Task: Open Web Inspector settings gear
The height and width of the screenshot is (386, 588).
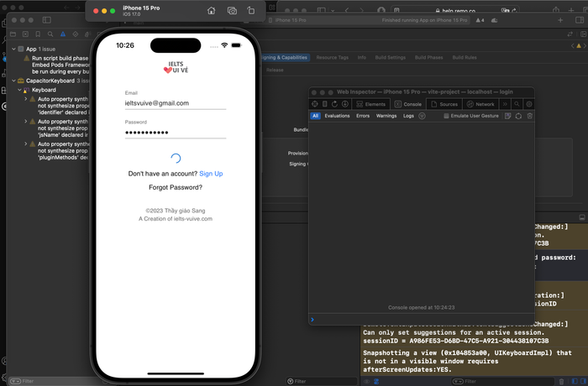Action: (529, 104)
